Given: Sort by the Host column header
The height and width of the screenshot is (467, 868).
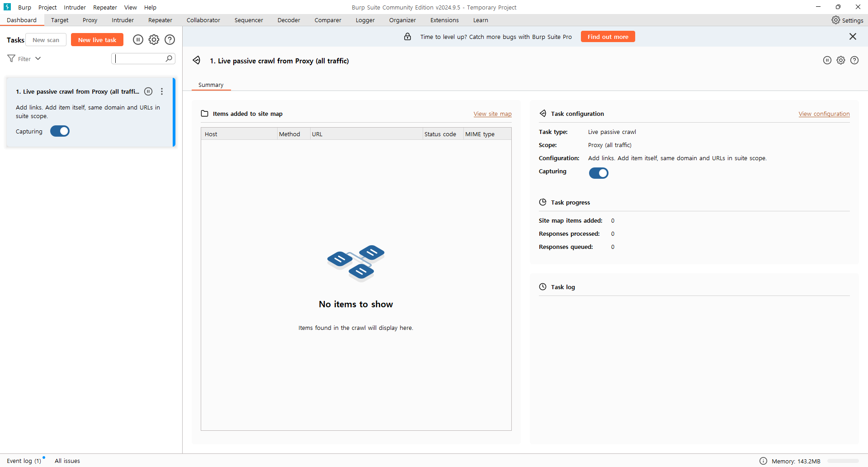Looking at the screenshot, I should tap(239, 134).
